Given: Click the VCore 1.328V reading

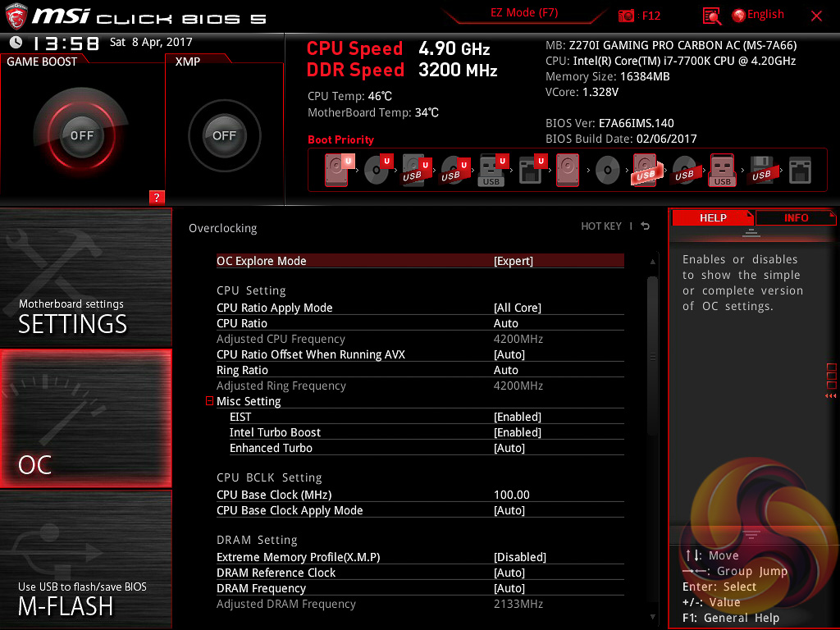Looking at the screenshot, I should (x=582, y=92).
